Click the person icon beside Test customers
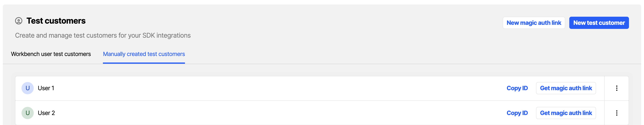This screenshot has width=644, height=125. pyautogui.click(x=18, y=21)
